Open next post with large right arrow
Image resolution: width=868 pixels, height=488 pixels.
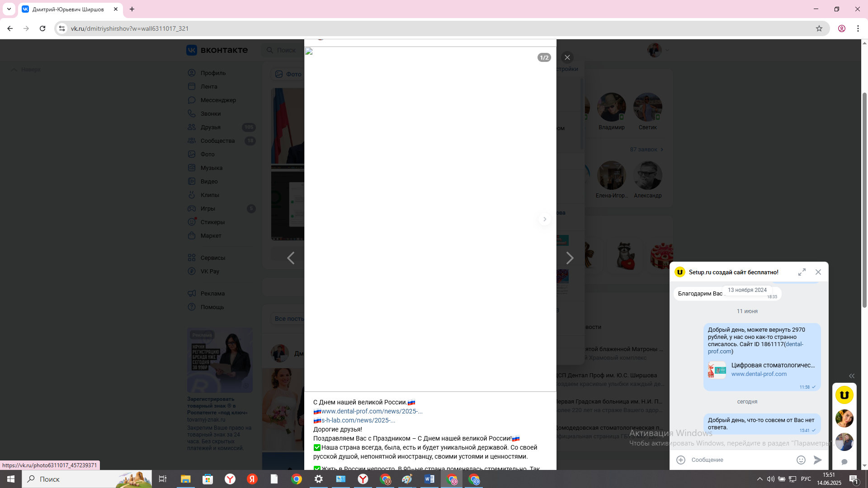pyautogui.click(x=570, y=258)
